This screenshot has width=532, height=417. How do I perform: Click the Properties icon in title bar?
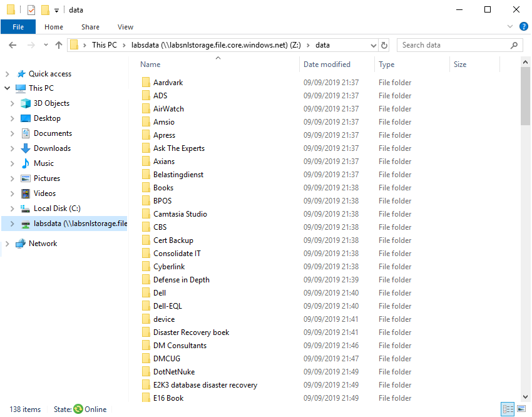[x=31, y=10]
